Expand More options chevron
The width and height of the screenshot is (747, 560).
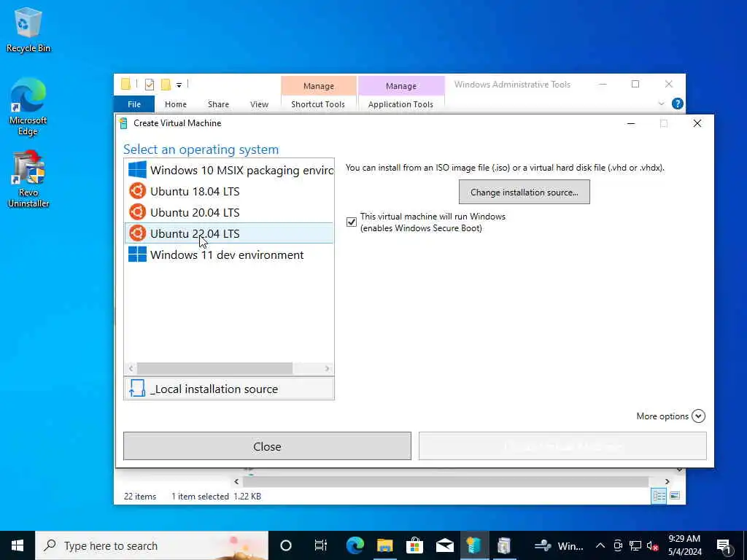tap(698, 416)
